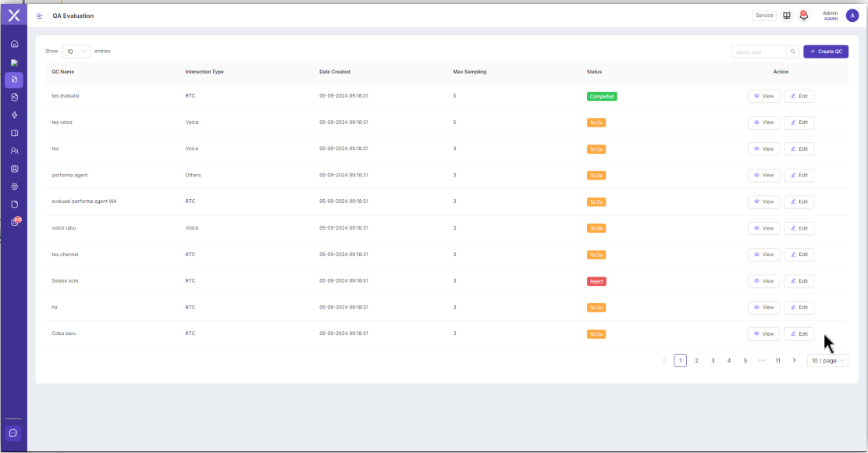
Task: Click the search magnifier icon button
Action: (x=793, y=52)
